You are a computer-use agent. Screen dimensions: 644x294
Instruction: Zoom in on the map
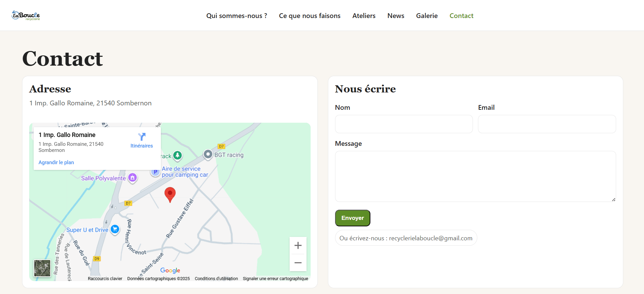(x=298, y=245)
